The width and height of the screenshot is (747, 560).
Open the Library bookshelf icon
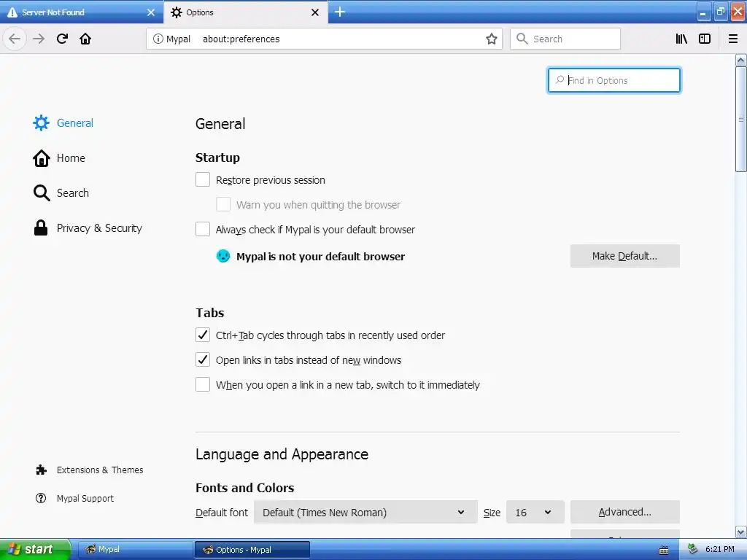click(681, 39)
